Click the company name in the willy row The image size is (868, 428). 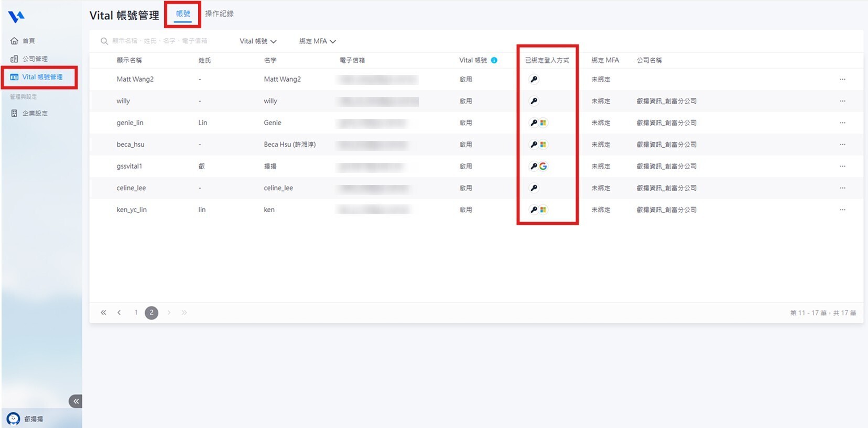point(666,101)
